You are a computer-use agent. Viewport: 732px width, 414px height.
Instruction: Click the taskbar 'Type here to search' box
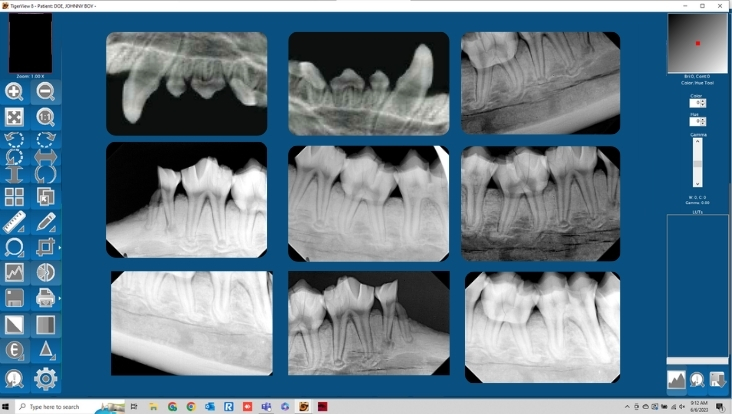click(x=70, y=407)
